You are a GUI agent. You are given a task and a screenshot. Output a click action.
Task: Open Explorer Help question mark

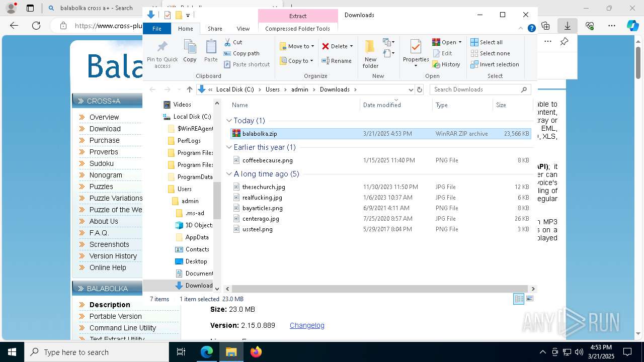click(531, 29)
